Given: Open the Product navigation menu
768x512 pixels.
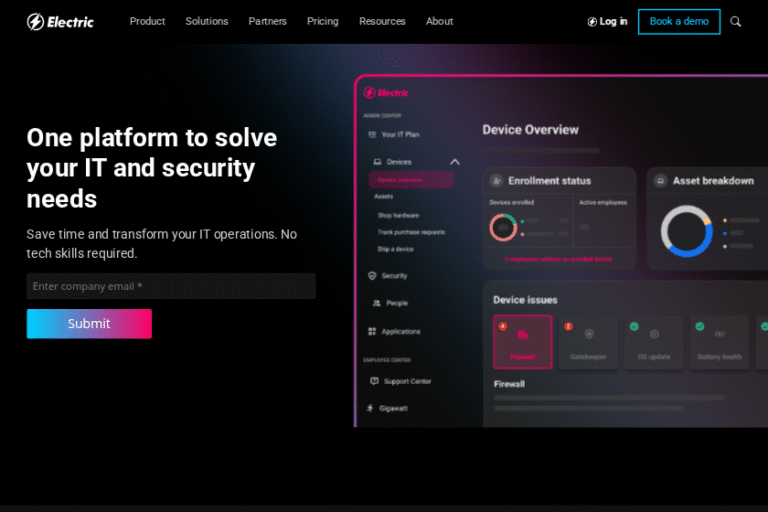Looking at the screenshot, I should pyautogui.click(x=147, y=21).
